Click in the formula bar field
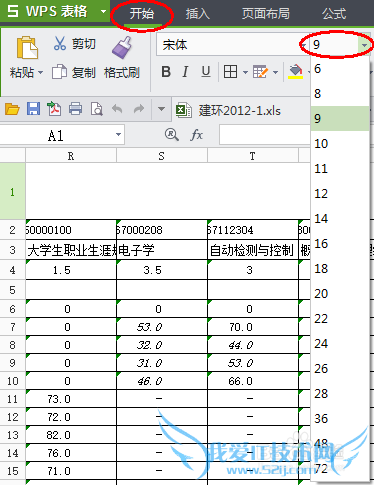 (x=265, y=135)
